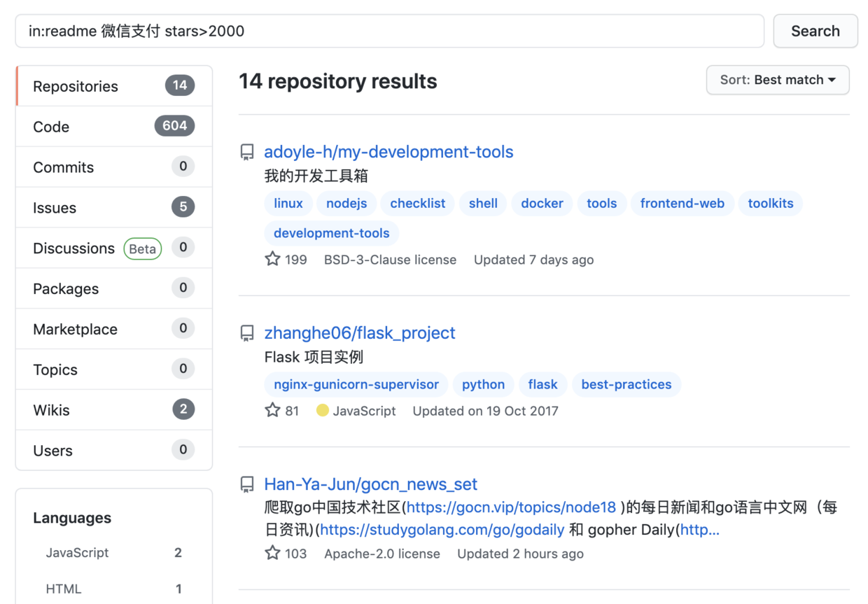Open Han-Ya-Jun/gocn_news_set repository
This screenshot has height=604, width=868.
[x=370, y=484]
